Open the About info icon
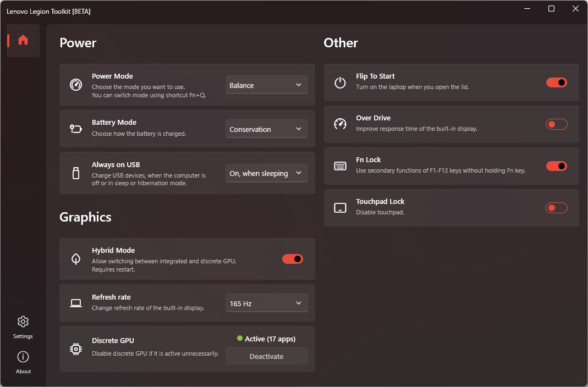The image size is (588, 387). 23,357
